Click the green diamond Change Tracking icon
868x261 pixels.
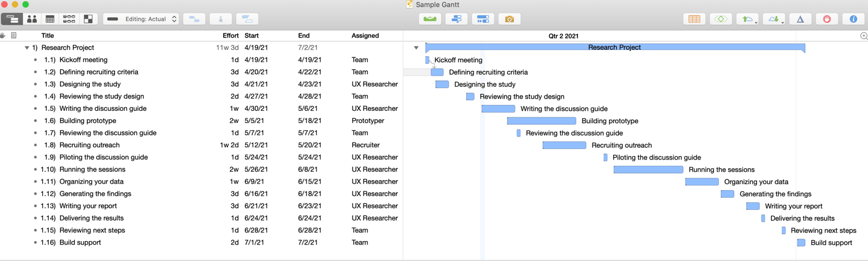(721, 19)
